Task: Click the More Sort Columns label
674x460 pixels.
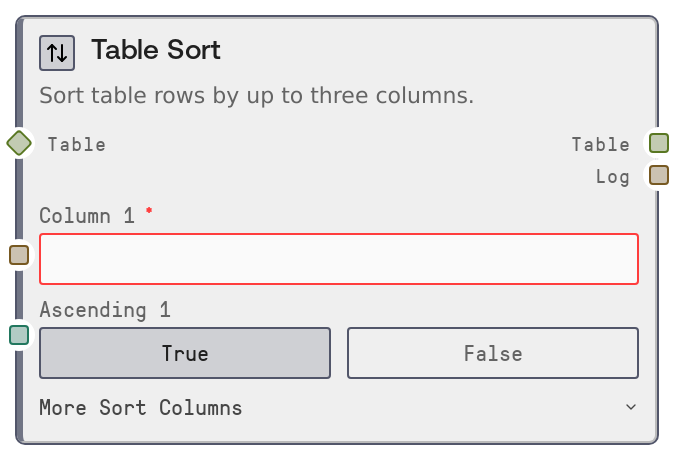Action: pyautogui.click(x=140, y=408)
